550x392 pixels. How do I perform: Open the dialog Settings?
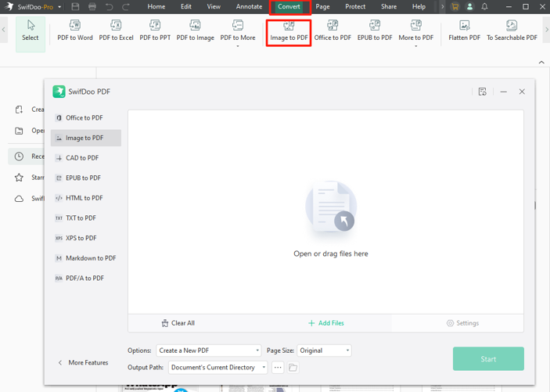coord(462,323)
